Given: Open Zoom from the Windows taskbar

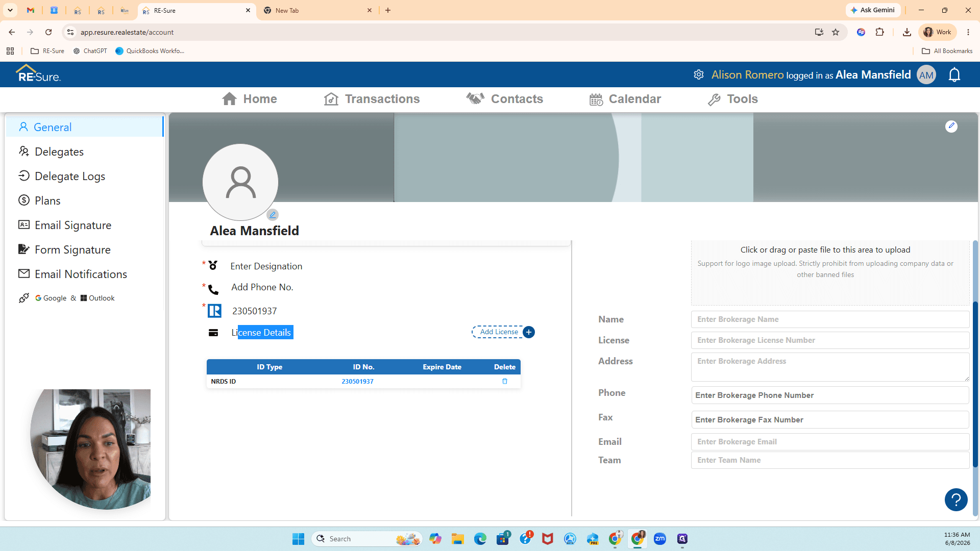Looking at the screenshot, I should click(x=660, y=539).
